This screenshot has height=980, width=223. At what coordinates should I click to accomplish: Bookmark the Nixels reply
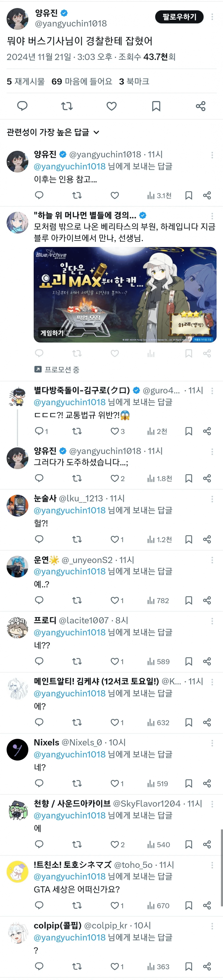[189, 783]
